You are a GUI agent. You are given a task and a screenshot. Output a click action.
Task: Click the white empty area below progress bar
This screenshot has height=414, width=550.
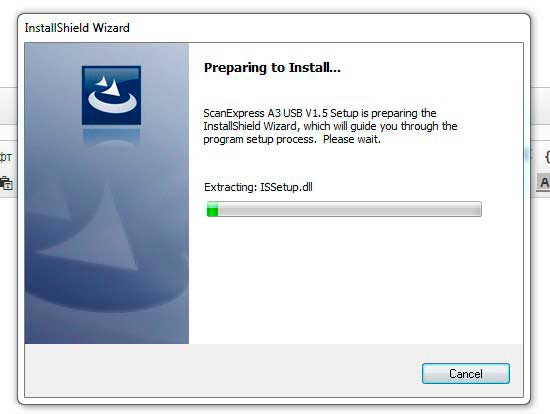click(354, 281)
